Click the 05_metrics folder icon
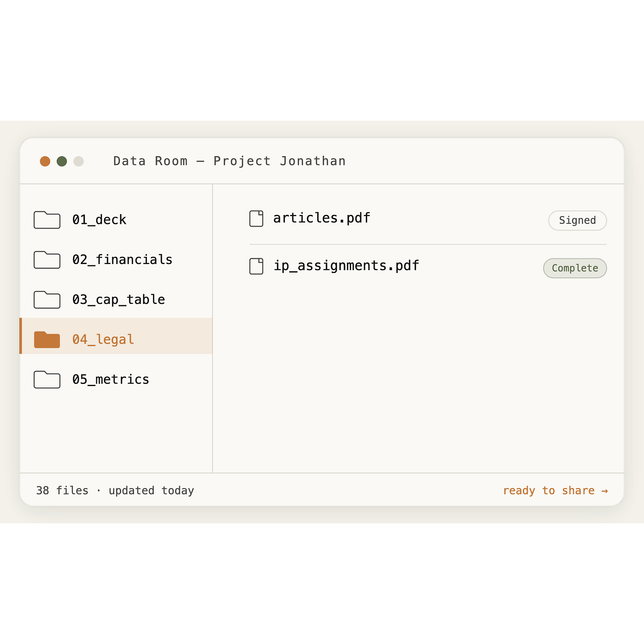The height and width of the screenshot is (644, 644). [x=47, y=379]
